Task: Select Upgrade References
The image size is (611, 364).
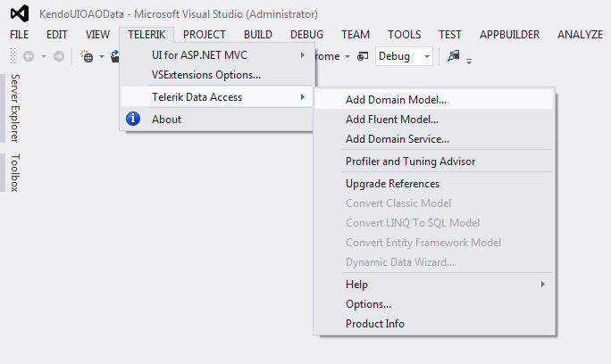Action: pyautogui.click(x=434, y=184)
